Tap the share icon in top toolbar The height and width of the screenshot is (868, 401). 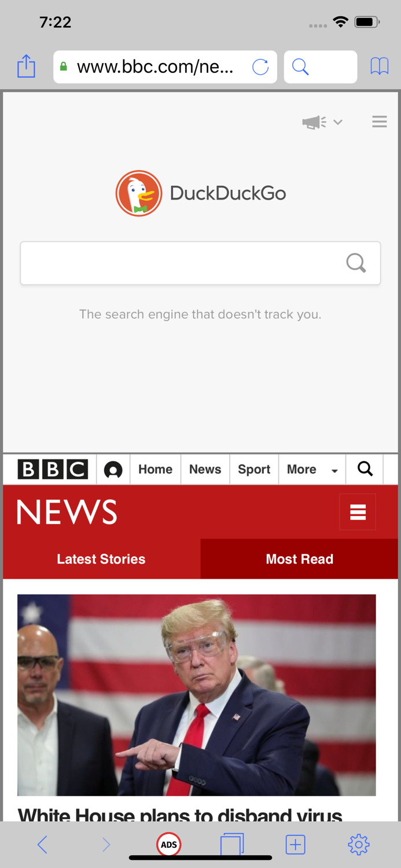(26, 66)
